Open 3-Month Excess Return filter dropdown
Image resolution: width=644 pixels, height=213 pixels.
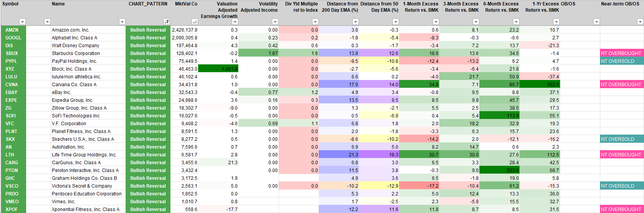pos(476,22)
